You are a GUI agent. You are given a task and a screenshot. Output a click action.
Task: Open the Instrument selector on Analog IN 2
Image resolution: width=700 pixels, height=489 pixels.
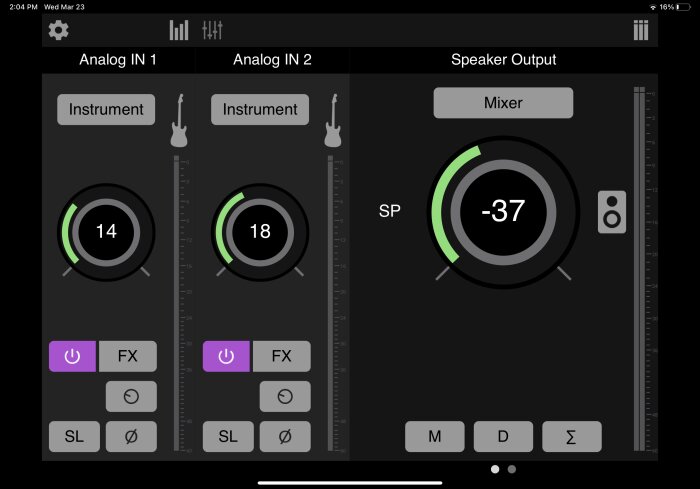(x=260, y=109)
